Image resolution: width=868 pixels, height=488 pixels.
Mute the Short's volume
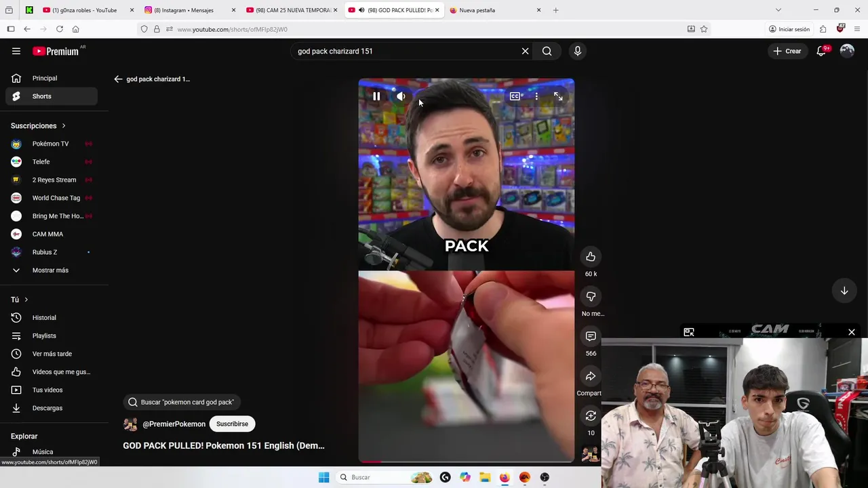tap(401, 96)
